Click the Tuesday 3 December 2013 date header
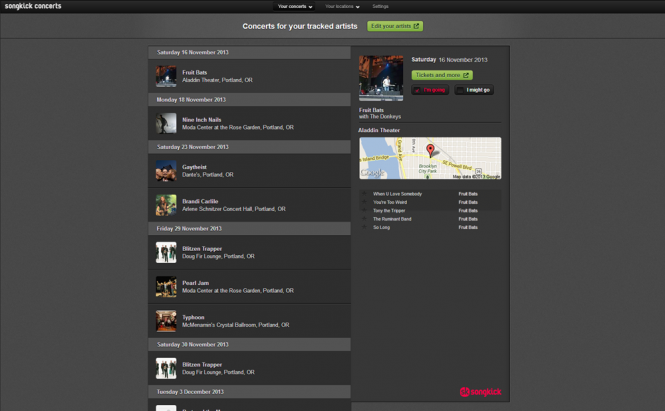Image resolution: width=665 pixels, height=411 pixels. click(x=249, y=391)
